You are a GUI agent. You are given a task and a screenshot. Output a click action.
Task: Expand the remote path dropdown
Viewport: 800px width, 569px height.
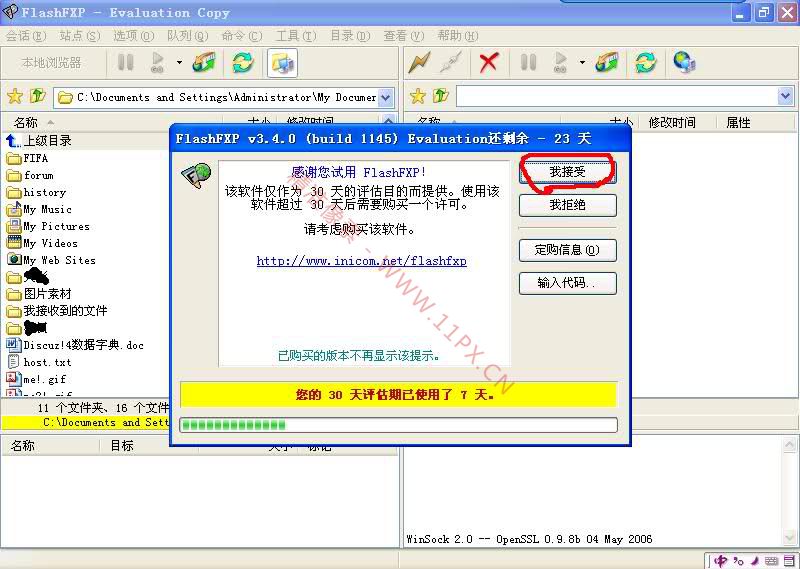[785, 97]
